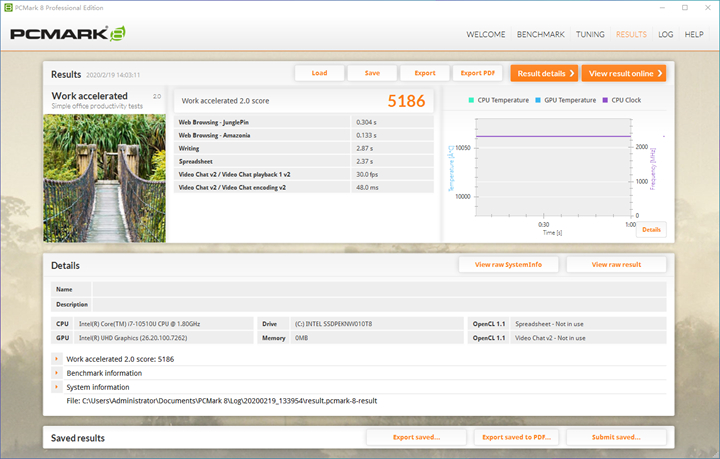Click the Result details button
This screenshot has height=459, width=720.
click(x=544, y=73)
